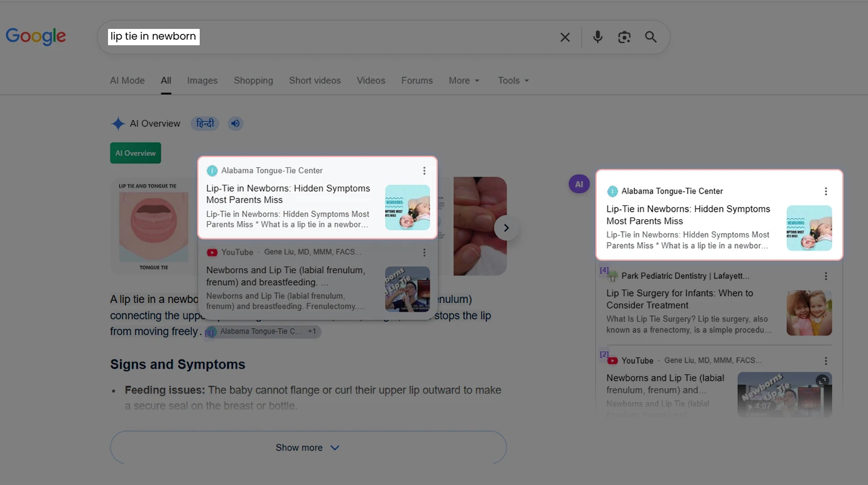Open the Shopping tab
This screenshot has width=868, height=485.
[253, 80]
